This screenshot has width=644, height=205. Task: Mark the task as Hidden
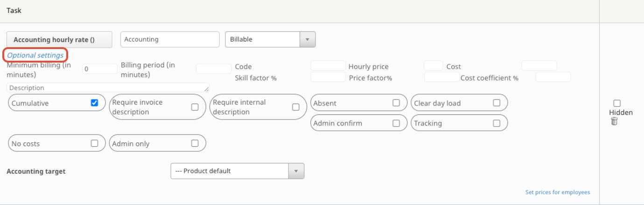[x=617, y=103]
